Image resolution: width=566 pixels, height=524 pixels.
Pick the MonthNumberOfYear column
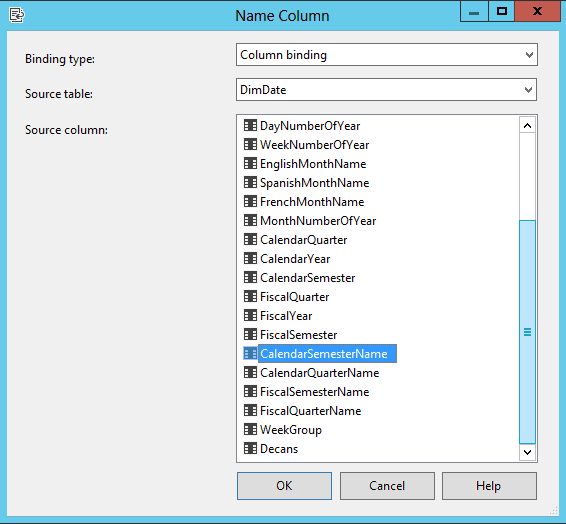pyautogui.click(x=318, y=220)
